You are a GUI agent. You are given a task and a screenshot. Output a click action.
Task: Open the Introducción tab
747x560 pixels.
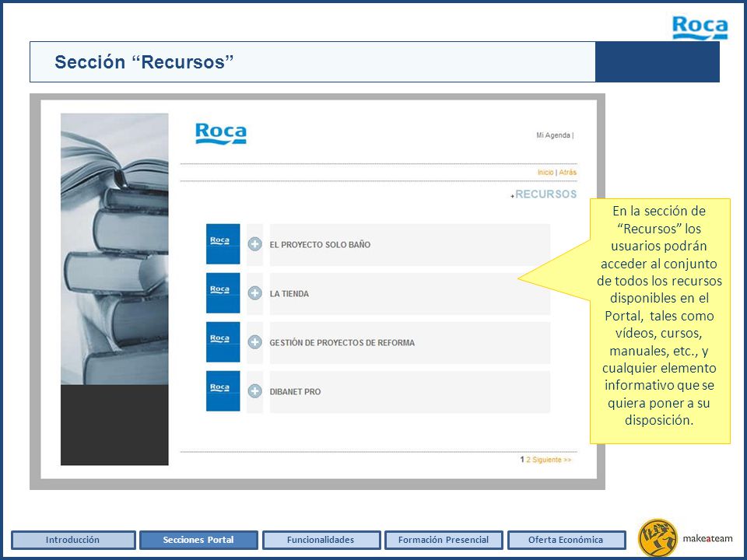point(73,540)
